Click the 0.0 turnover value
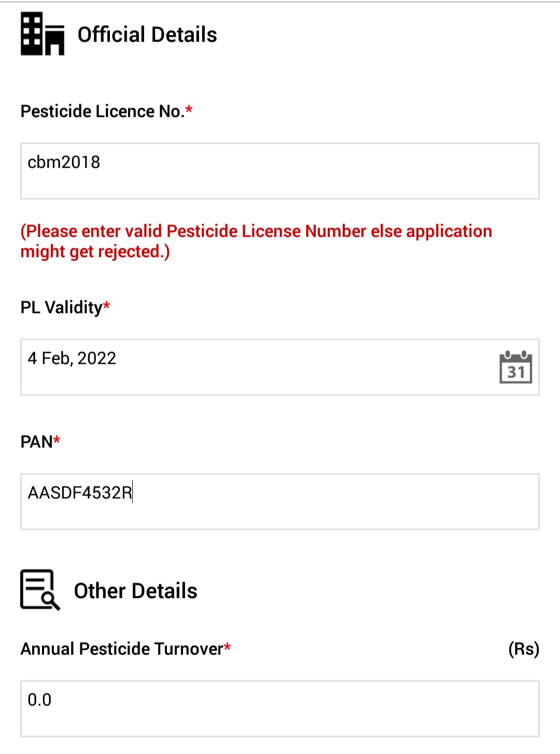560x754 pixels. point(39,700)
